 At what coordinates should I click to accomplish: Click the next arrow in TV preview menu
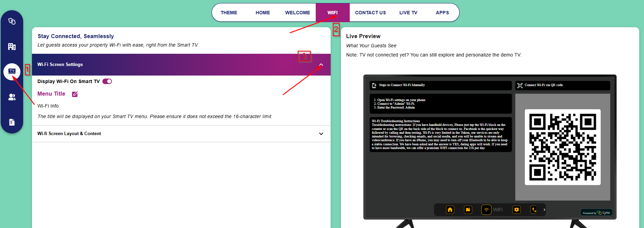pos(544,210)
